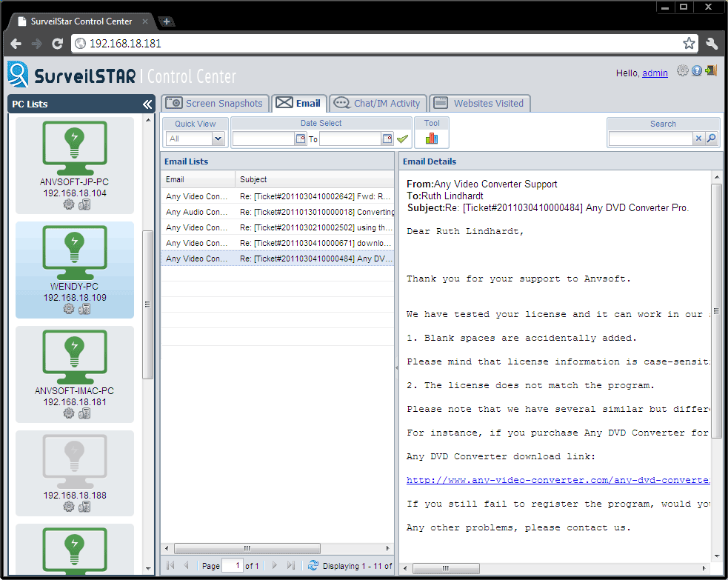This screenshot has width=728, height=580.
Task: Go to the previous email page
Action: [187, 565]
